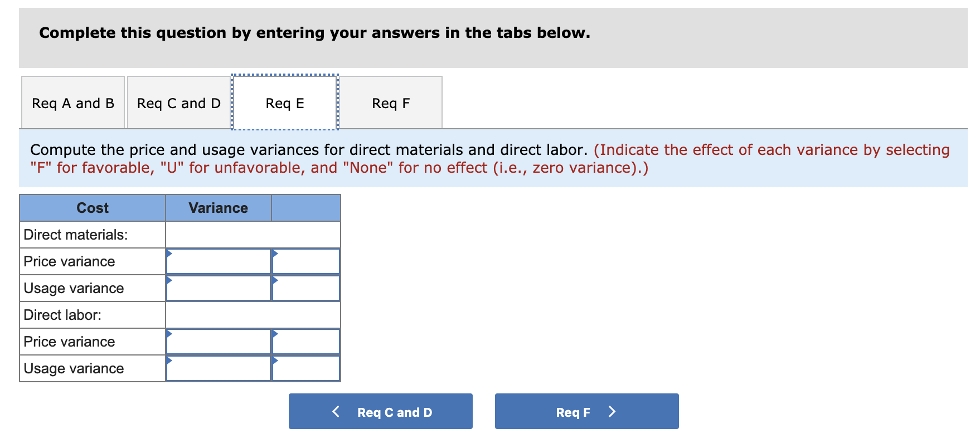Go back using Req C and D button

[381, 412]
